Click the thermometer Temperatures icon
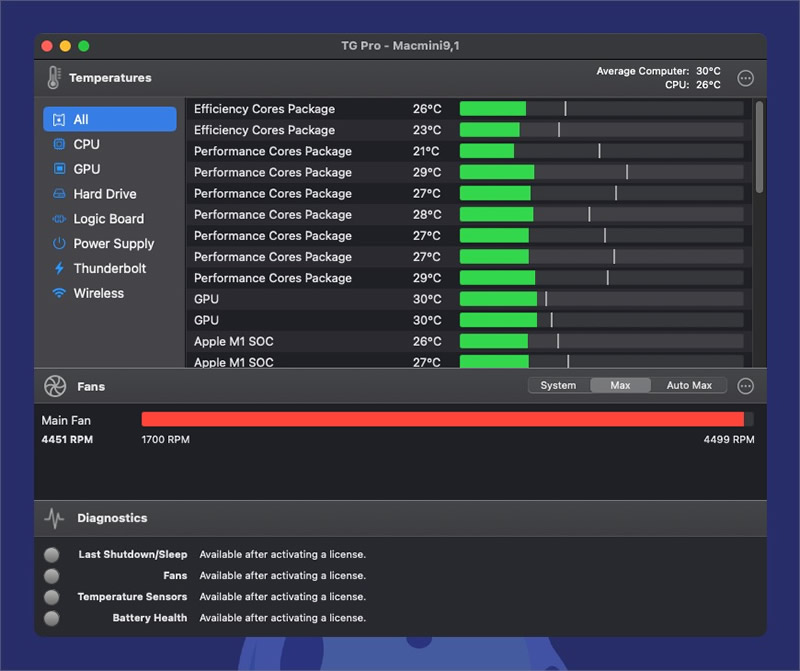Viewport: 800px width, 671px height. click(x=54, y=78)
